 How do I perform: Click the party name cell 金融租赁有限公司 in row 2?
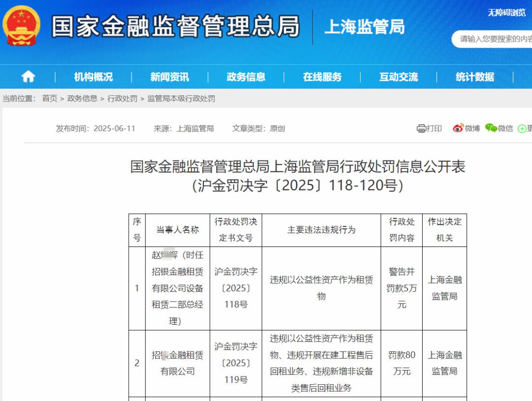(177, 363)
